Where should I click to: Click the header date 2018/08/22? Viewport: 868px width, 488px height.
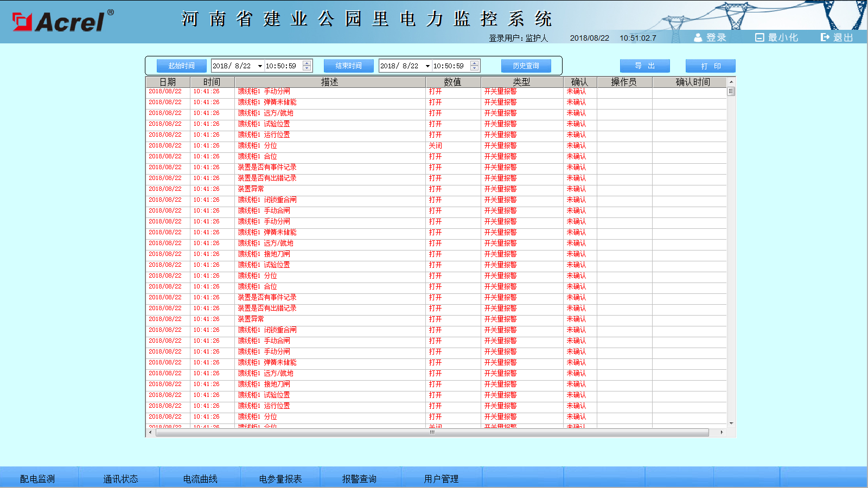click(x=590, y=38)
